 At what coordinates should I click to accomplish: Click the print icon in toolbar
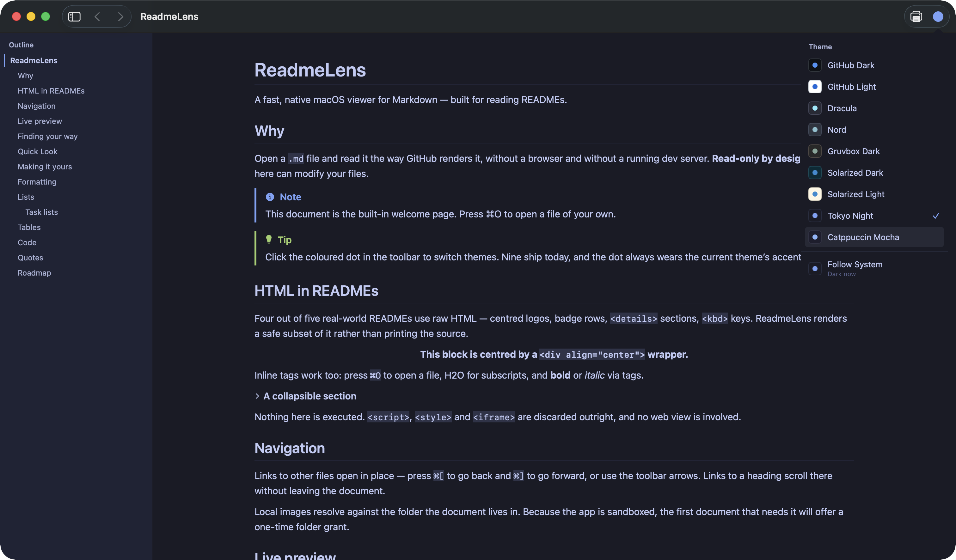click(x=916, y=17)
